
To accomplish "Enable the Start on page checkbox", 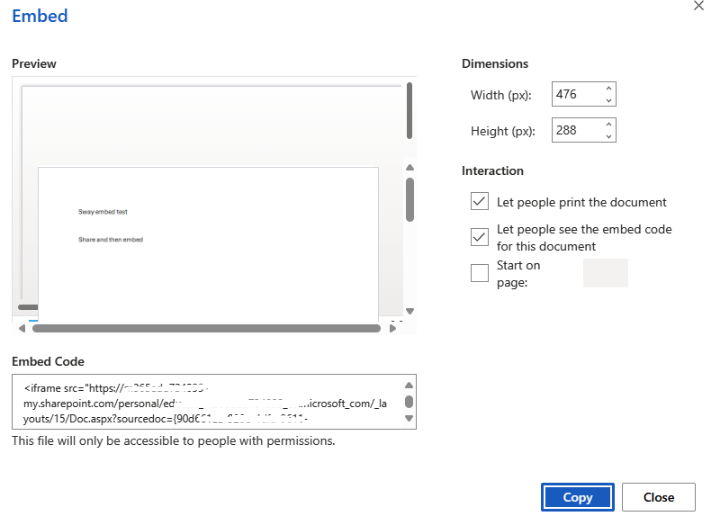I will (x=480, y=273).
